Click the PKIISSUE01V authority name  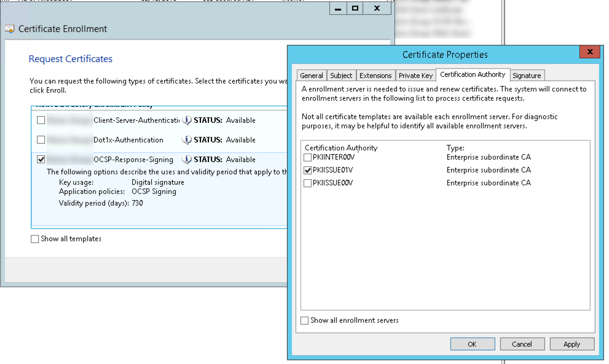click(x=333, y=170)
